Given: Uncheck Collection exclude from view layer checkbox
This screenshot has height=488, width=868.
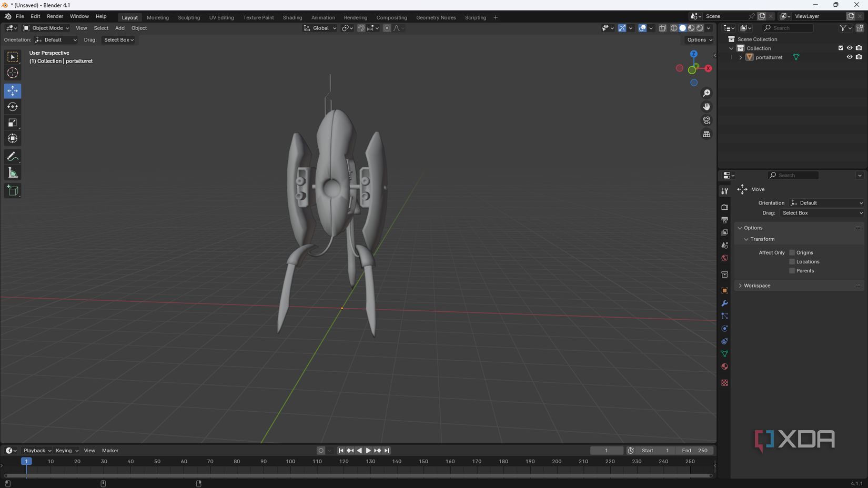Looking at the screenshot, I should (841, 48).
